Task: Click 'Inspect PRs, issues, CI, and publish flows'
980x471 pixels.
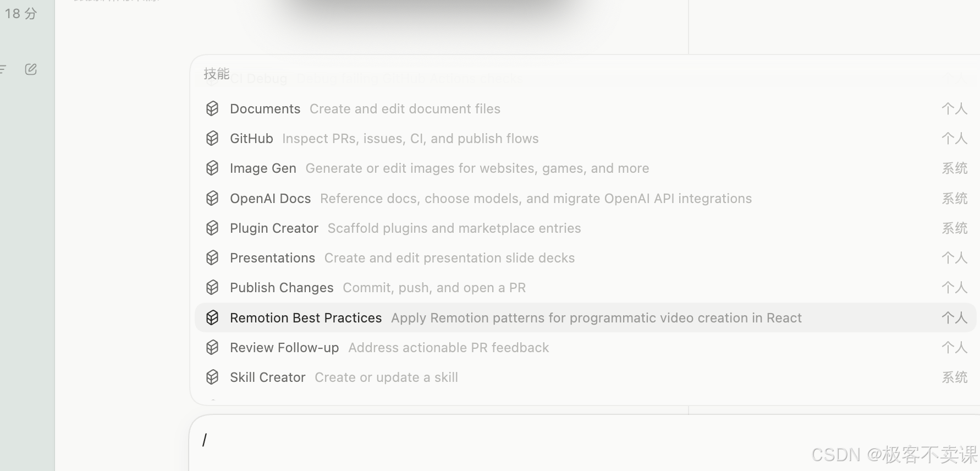Action: point(410,139)
